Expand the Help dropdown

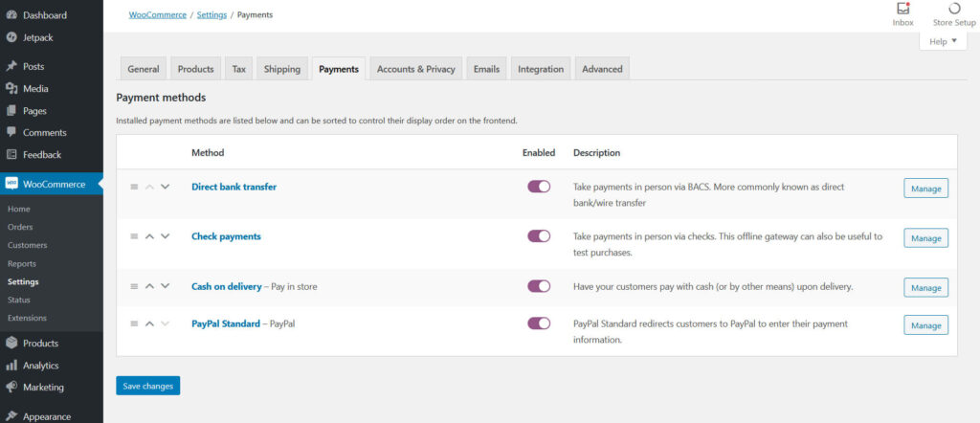pyautogui.click(x=942, y=42)
